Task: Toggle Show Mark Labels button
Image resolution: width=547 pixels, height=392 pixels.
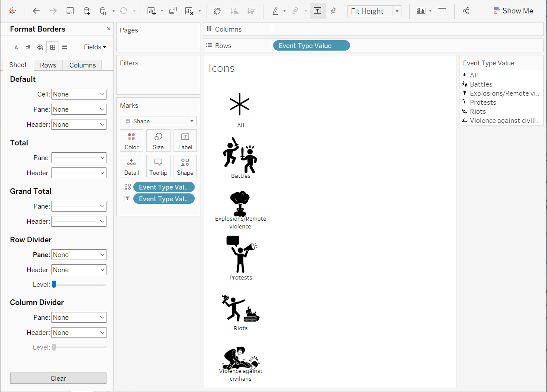Action: tap(317, 11)
